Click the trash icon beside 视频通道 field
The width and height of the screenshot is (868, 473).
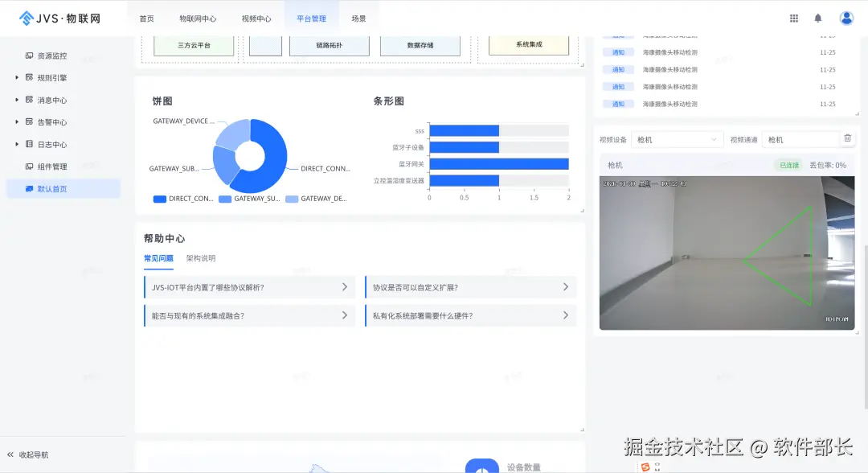[x=847, y=138]
